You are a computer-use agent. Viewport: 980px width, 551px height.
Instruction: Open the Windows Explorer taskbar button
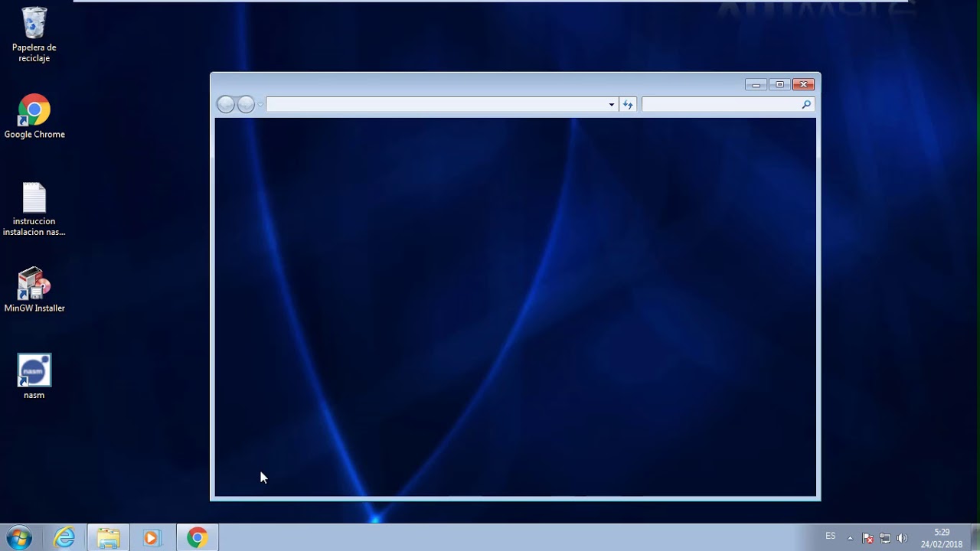coord(108,538)
